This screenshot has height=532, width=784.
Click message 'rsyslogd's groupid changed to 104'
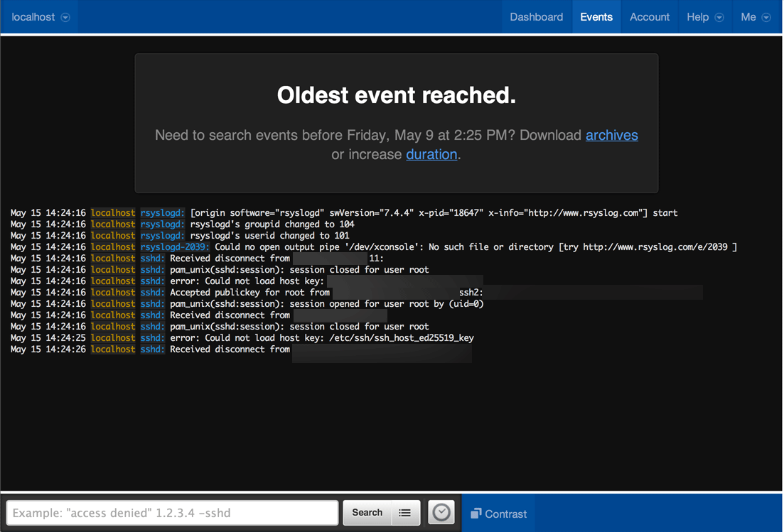[272, 224]
